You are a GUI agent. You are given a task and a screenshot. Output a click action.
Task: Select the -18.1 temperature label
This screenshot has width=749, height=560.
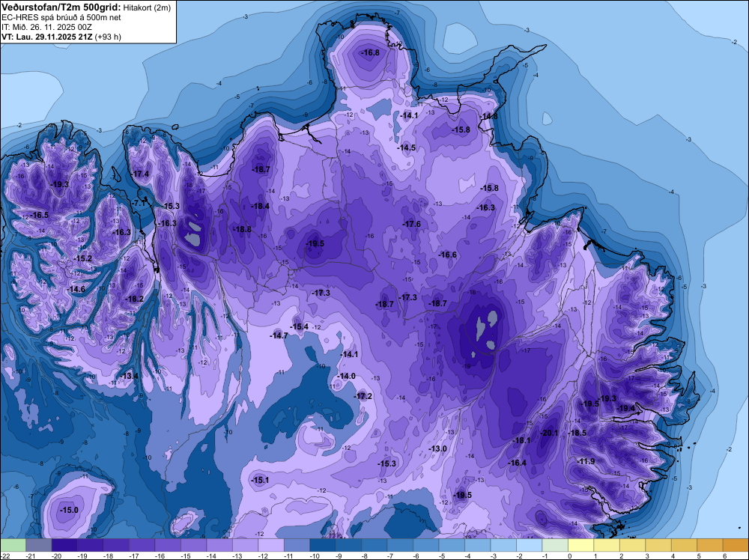click(521, 441)
